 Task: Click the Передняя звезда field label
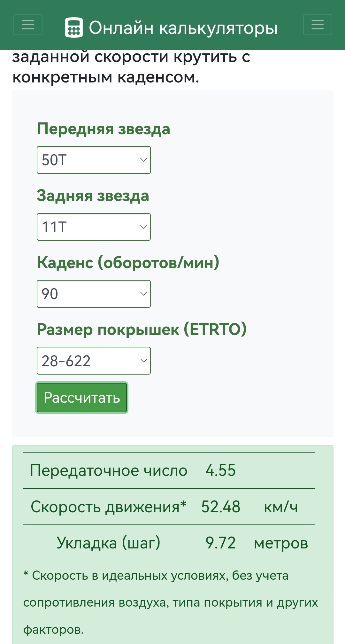[x=103, y=129]
